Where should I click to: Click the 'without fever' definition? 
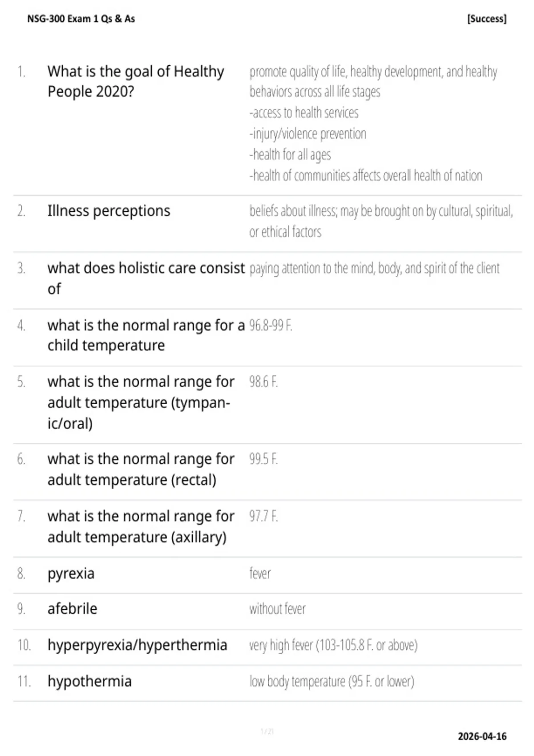[x=277, y=609]
